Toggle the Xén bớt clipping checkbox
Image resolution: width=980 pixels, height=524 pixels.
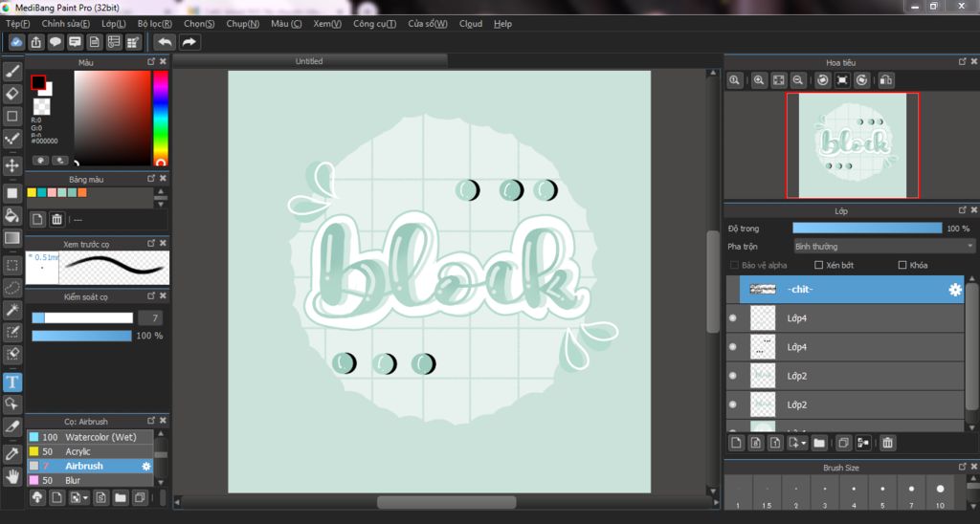(819, 265)
